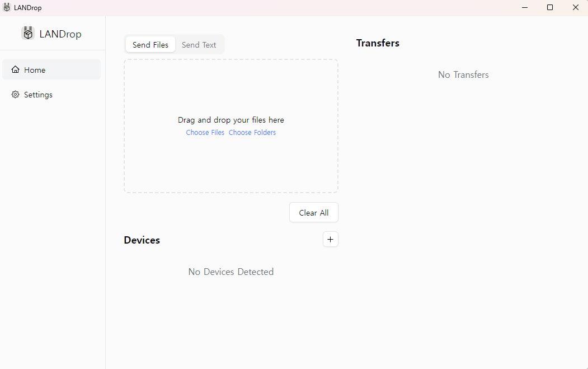Minimize the LANDrop window

525,7
